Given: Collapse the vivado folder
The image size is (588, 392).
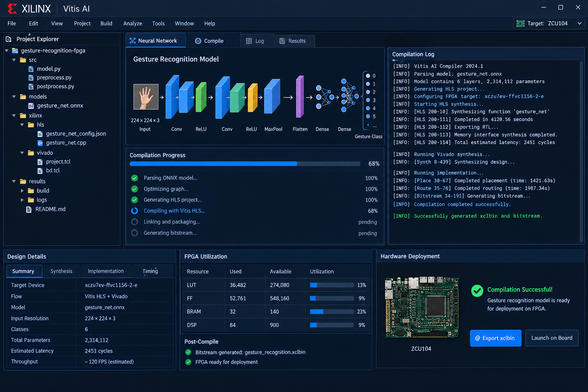Looking at the screenshot, I should [x=22, y=153].
